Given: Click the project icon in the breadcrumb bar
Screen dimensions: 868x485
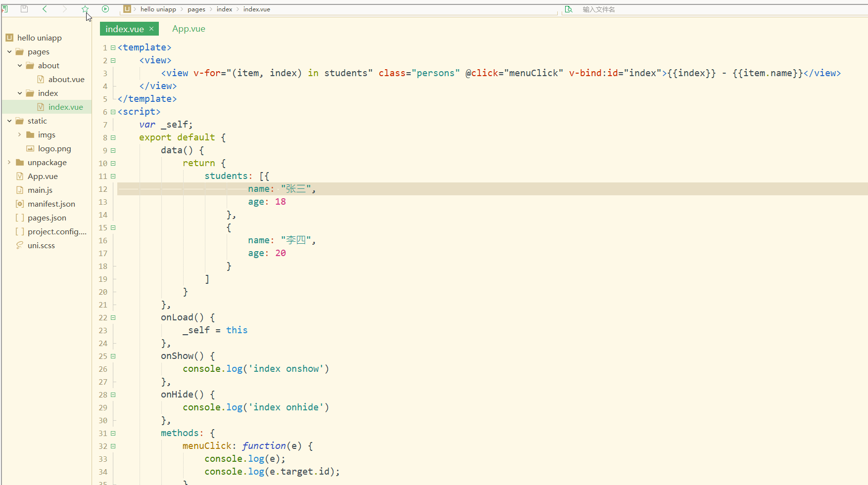Looking at the screenshot, I should pyautogui.click(x=127, y=9).
